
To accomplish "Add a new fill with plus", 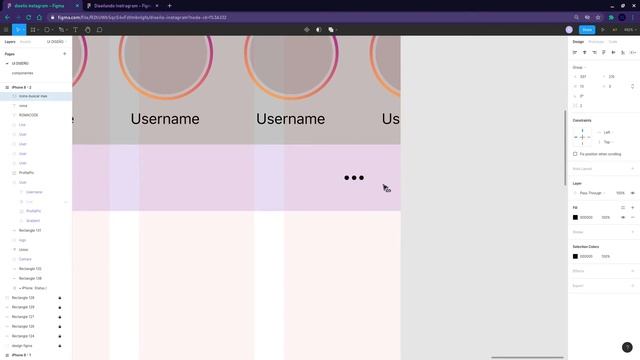I will [x=633, y=208].
